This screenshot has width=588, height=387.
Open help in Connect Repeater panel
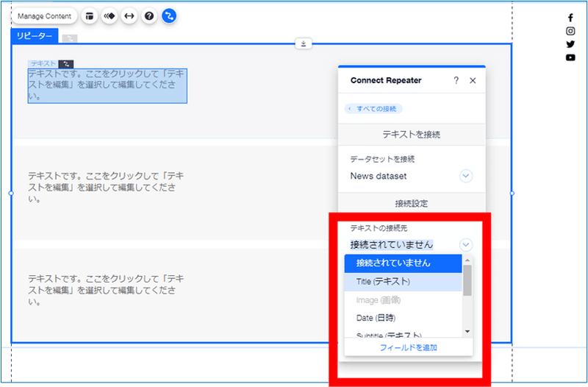(x=456, y=80)
